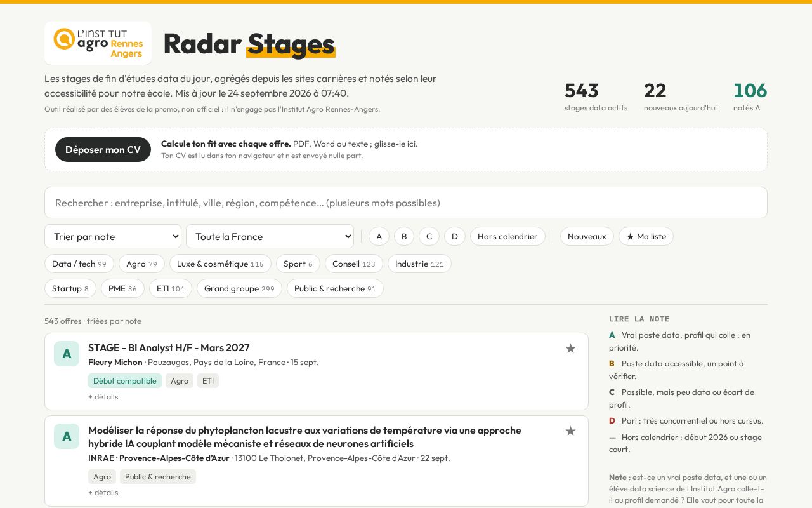
Task: Toggle the A grade filter
Action: pos(379,236)
